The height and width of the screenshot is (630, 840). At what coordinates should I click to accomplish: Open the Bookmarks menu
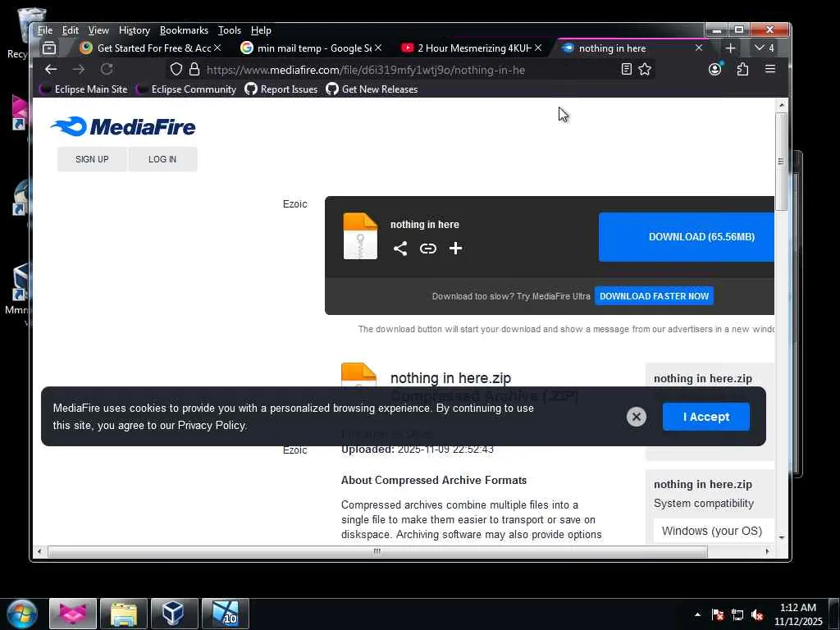tap(184, 30)
